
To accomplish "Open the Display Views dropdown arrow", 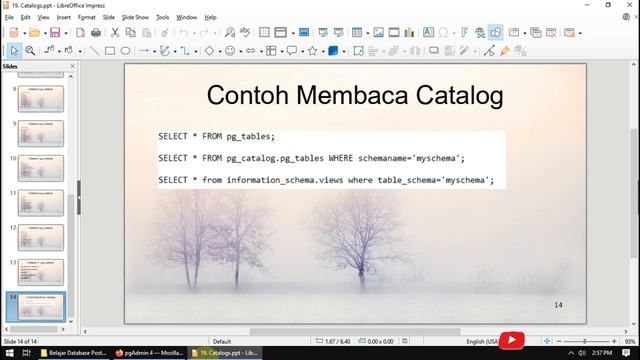I will tap(293, 33).
